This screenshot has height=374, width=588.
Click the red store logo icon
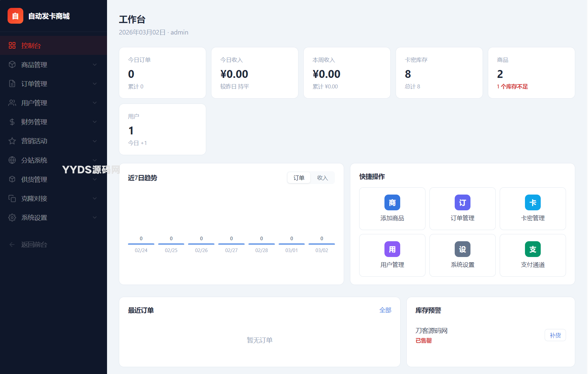tap(15, 16)
